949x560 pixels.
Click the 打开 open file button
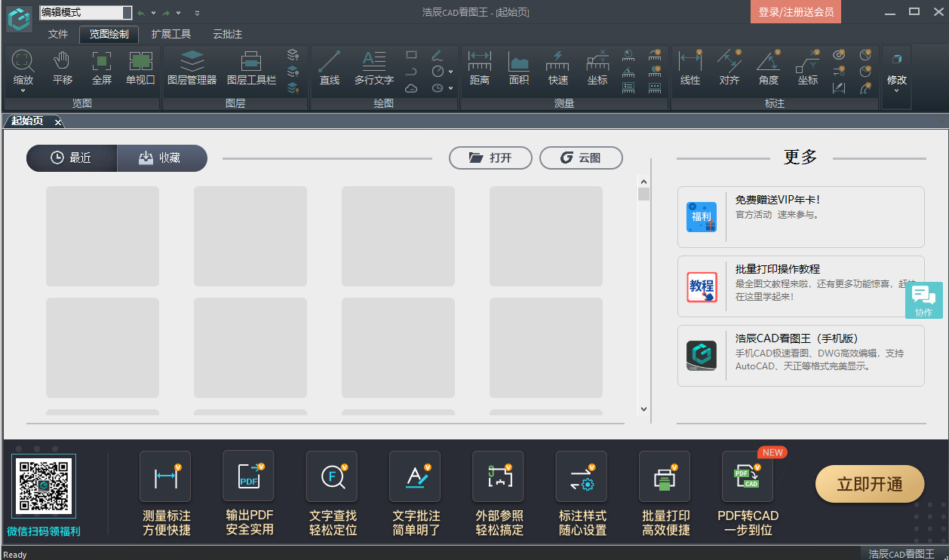[x=490, y=158]
